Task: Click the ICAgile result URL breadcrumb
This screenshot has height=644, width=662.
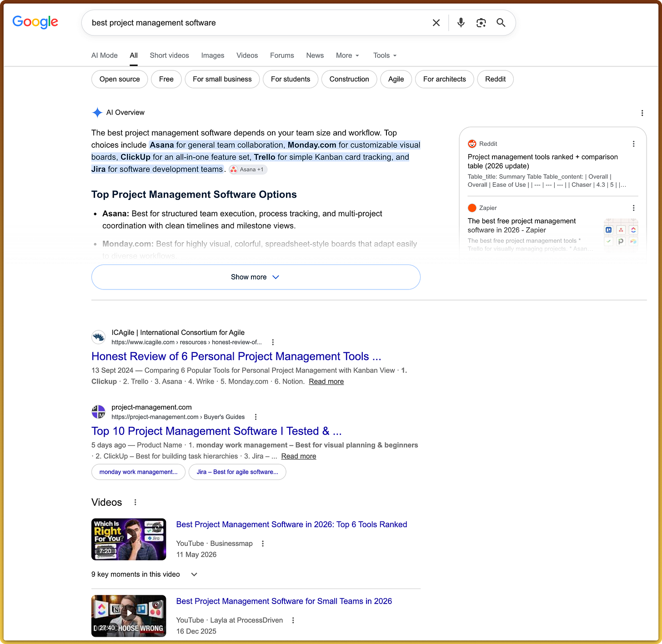Action: click(x=186, y=342)
